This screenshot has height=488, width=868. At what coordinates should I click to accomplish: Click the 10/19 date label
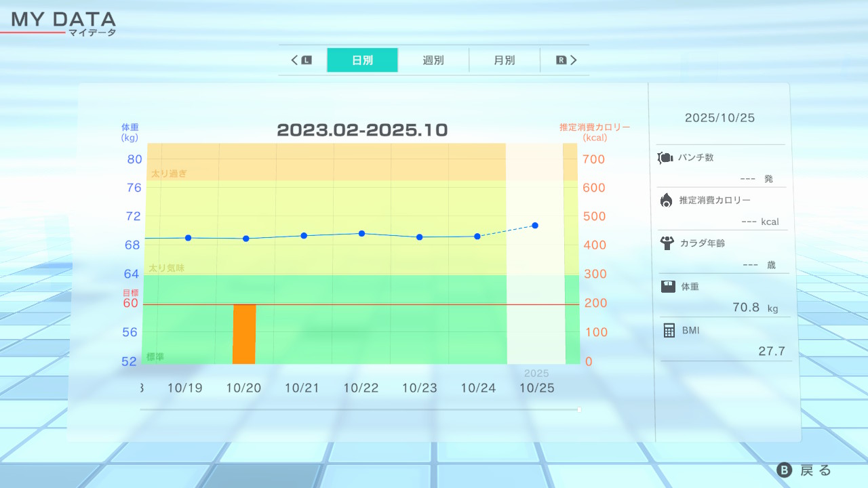[x=185, y=388]
